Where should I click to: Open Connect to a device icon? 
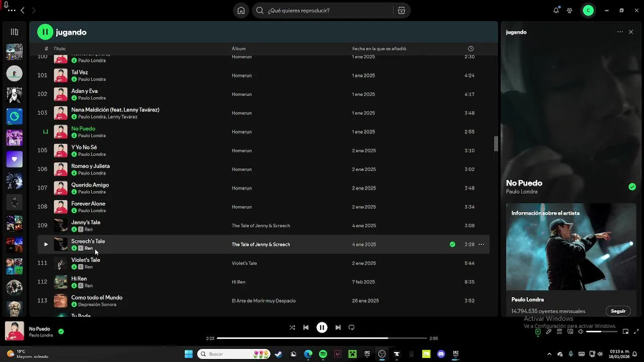[570, 331]
